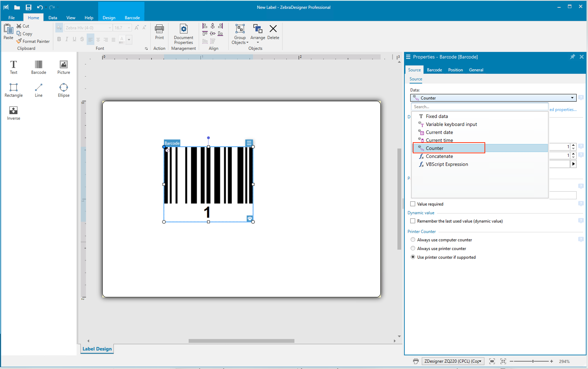Select Always use printer counter
The width and height of the screenshot is (588, 369).
coord(413,248)
